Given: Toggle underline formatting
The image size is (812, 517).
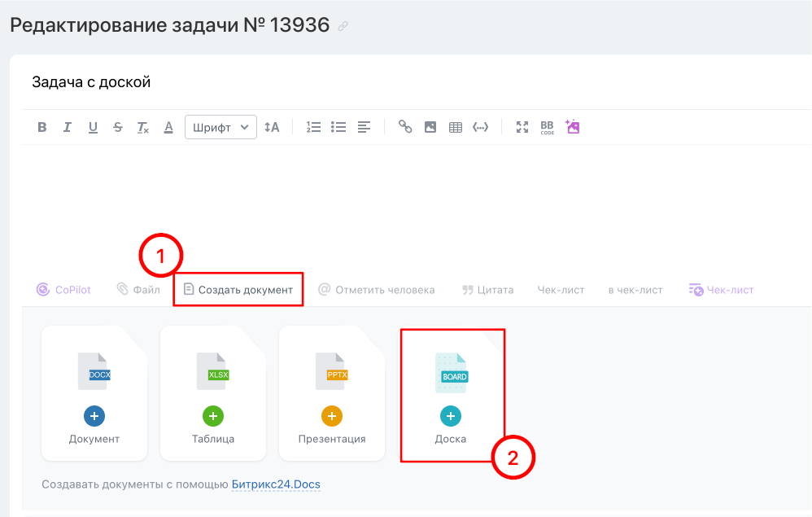Looking at the screenshot, I should [x=93, y=126].
